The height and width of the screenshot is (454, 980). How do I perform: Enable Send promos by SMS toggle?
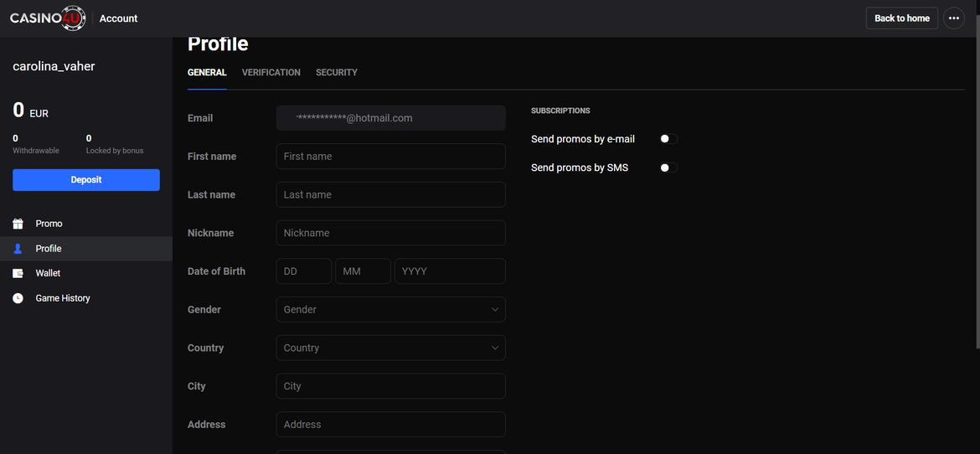pyautogui.click(x=668, y=168)
